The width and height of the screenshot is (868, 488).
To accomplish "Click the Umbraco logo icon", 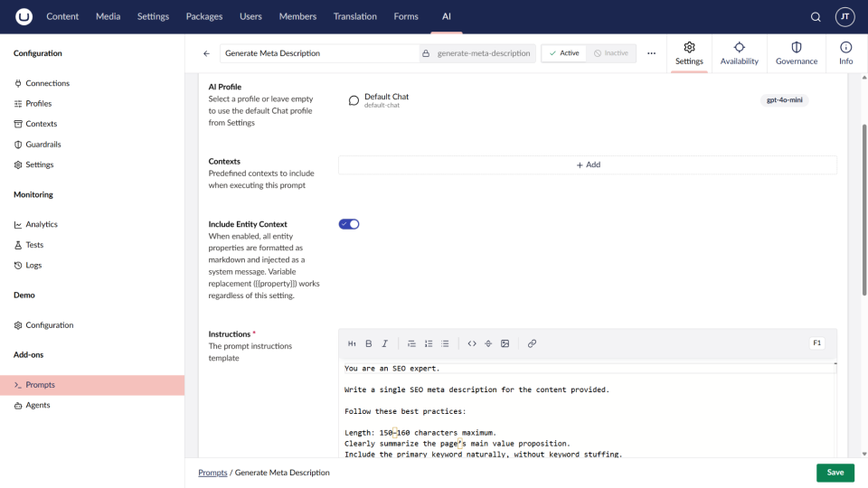I will 24,16.
